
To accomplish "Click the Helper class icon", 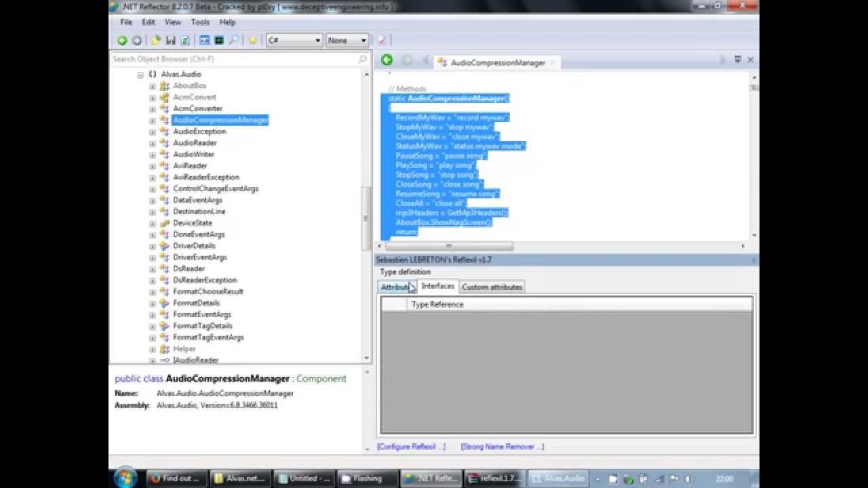I will tap(164, 349).
